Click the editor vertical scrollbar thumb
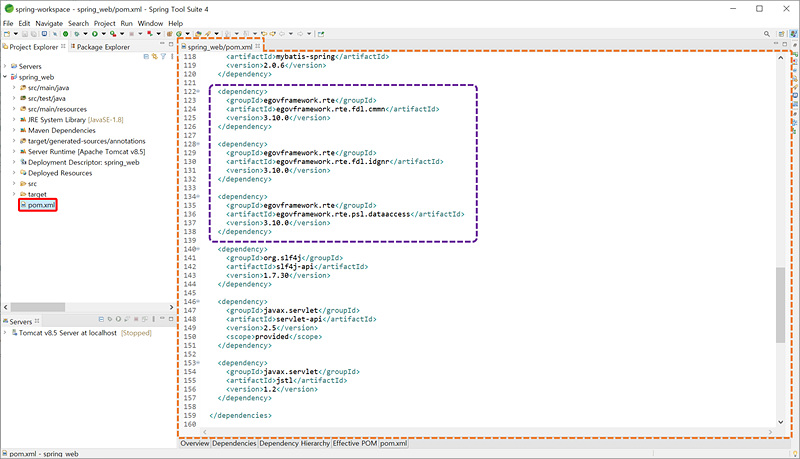800x459 pixels. tap(780, 305)
